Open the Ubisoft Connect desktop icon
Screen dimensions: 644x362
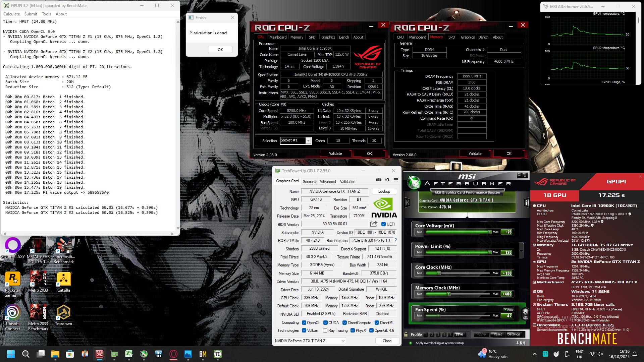pos(13,317)
